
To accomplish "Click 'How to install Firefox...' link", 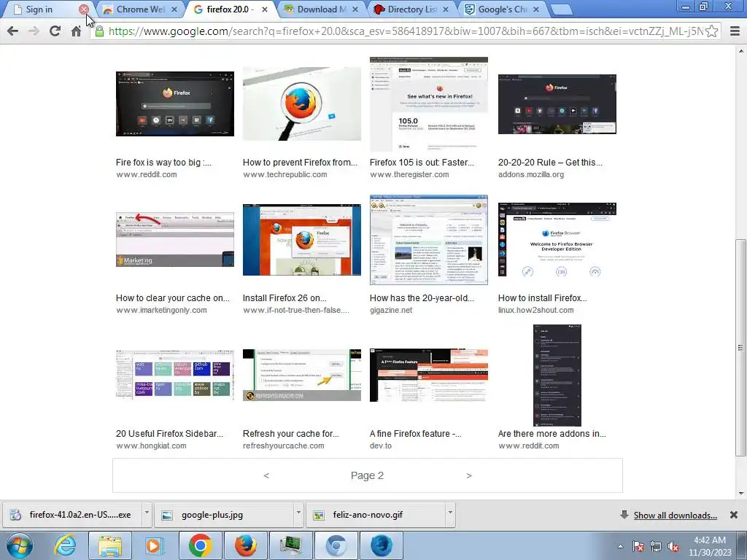I will [542, 298].
